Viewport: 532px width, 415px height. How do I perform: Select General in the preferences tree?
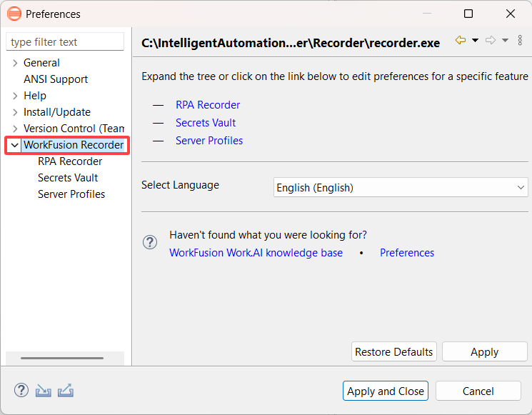(41, 63)
